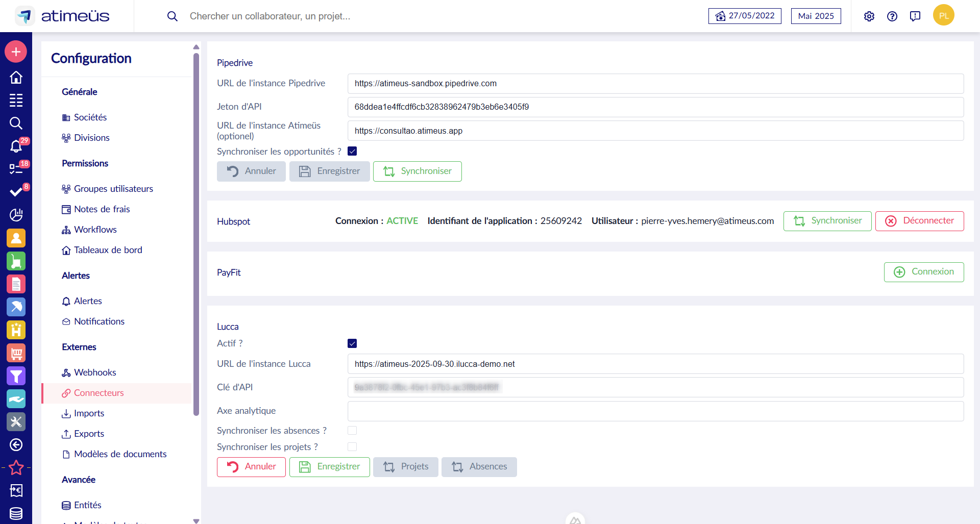Click Pipedrive Annuler button
980x524 pixels.
pyautogui.click(x=251, y=171)
